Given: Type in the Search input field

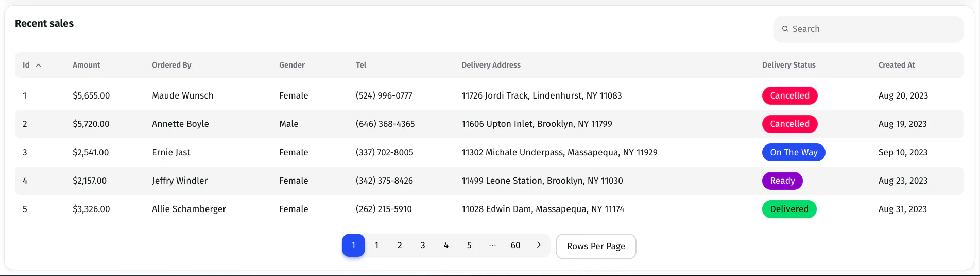Looking at the screenshot, I should point(875,29).
